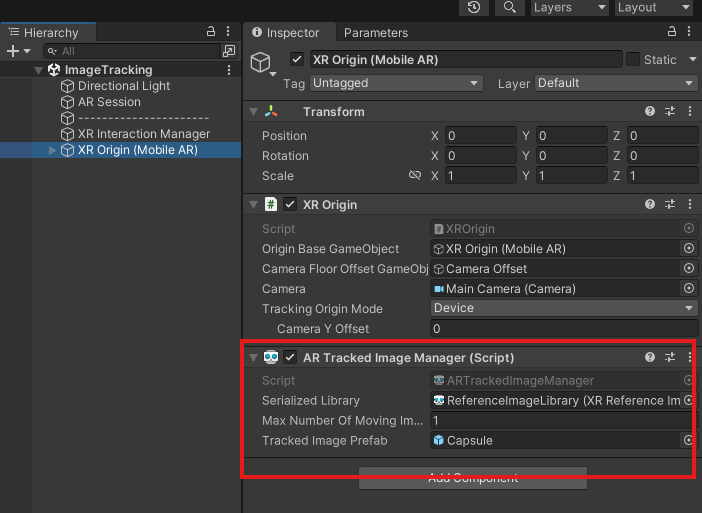Expand the XR Origin (Mobile AR) tree arrow

52,150
